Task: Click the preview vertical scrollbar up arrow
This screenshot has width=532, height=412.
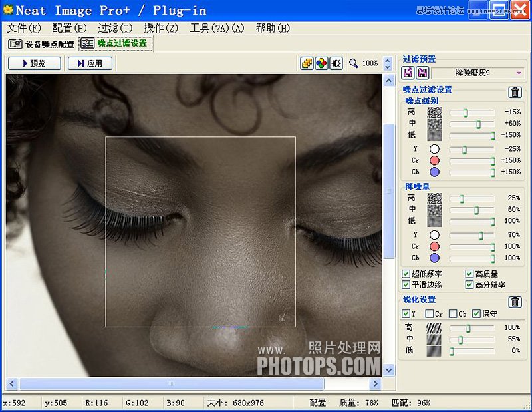Action: coord(389,81)
